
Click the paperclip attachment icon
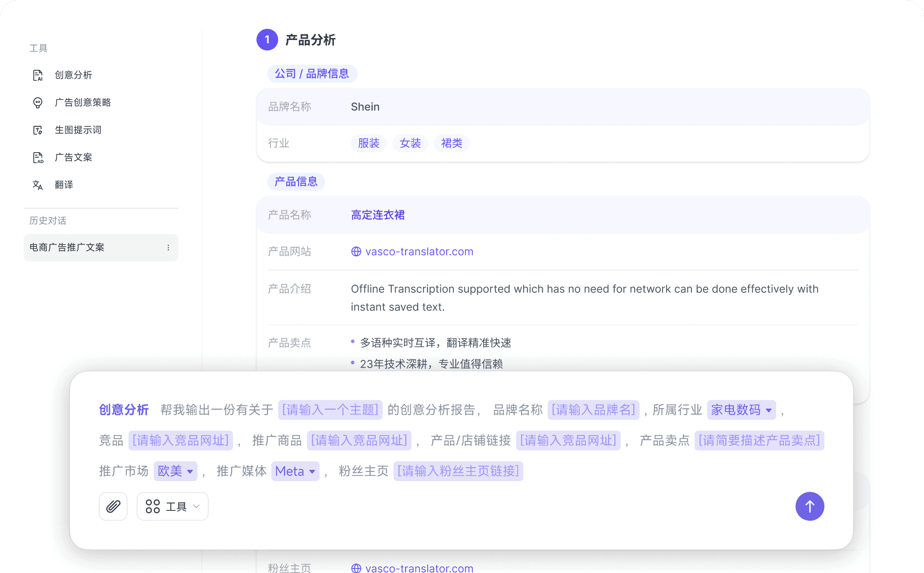pos(113,506)
